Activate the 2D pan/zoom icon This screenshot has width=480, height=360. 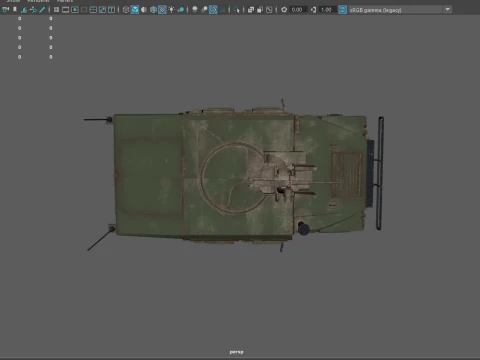pos(33,10)
